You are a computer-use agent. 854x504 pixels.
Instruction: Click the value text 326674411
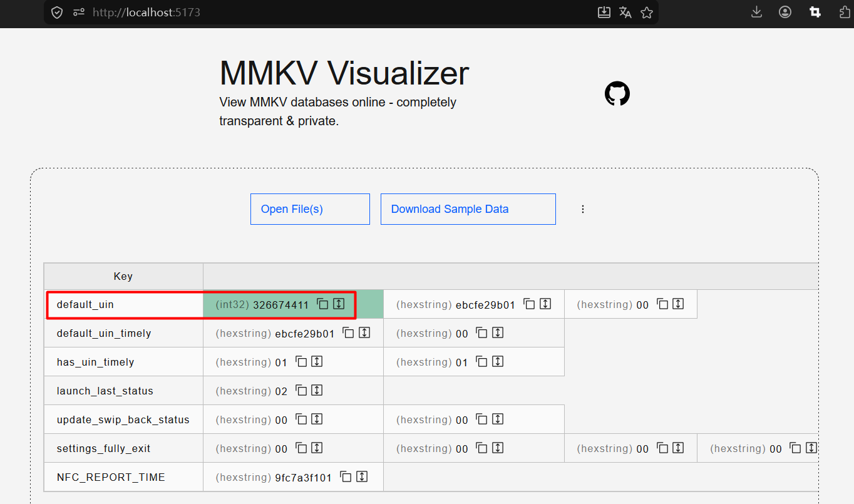point(280,305)
